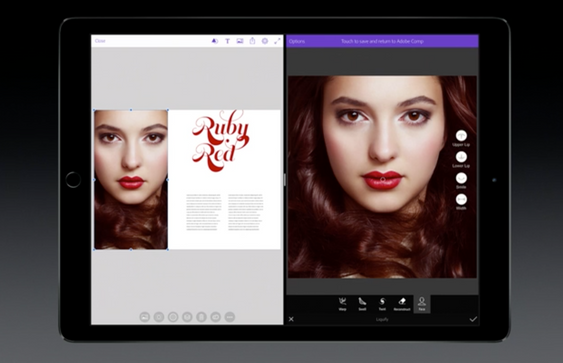This screenshot has width=563, height=363.
Task: Tap the first round icon in Comp bottom bar
Action: point(144,317)
